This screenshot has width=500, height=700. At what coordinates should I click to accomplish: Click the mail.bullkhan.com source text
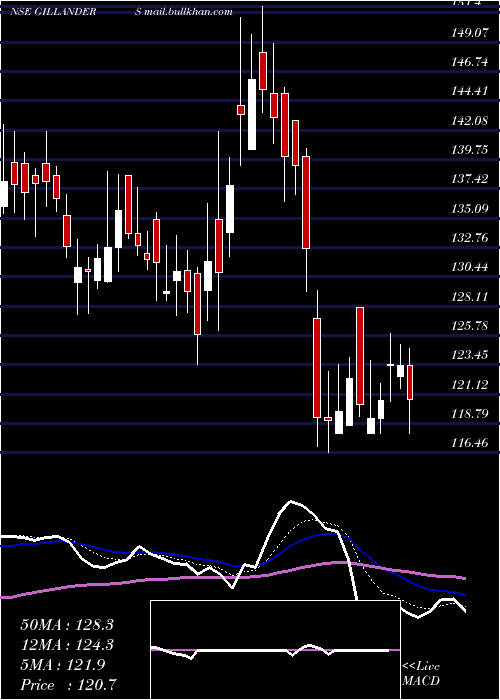pyautogui.click(x=188, y=12)
